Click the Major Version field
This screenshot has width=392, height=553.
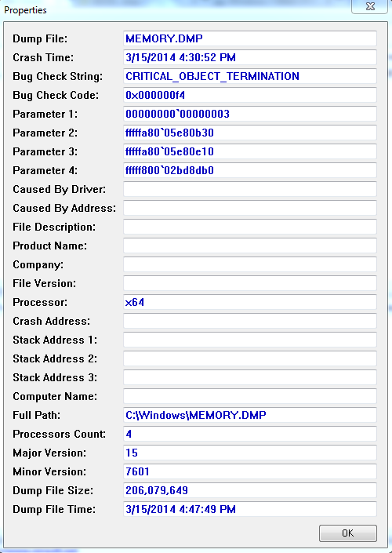(x=250, y=453)
